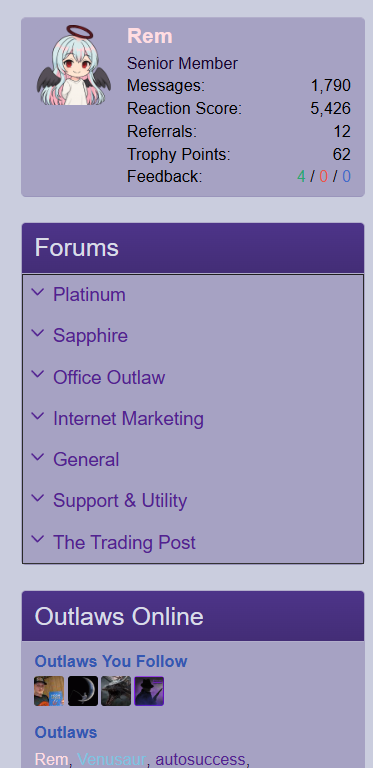Screen dimensions: 373x768
Task: Expand the General category chevron
Action: click(38, 457)
